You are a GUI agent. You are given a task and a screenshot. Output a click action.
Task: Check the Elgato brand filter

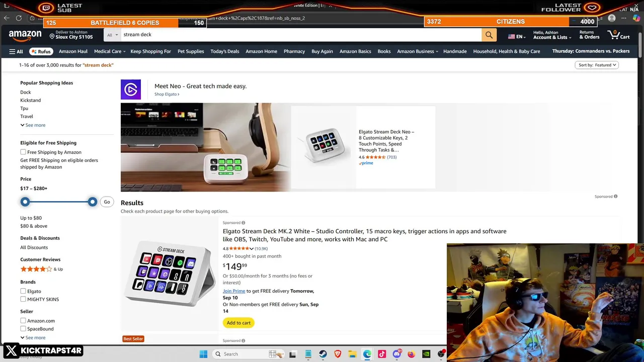pos(23,291)
